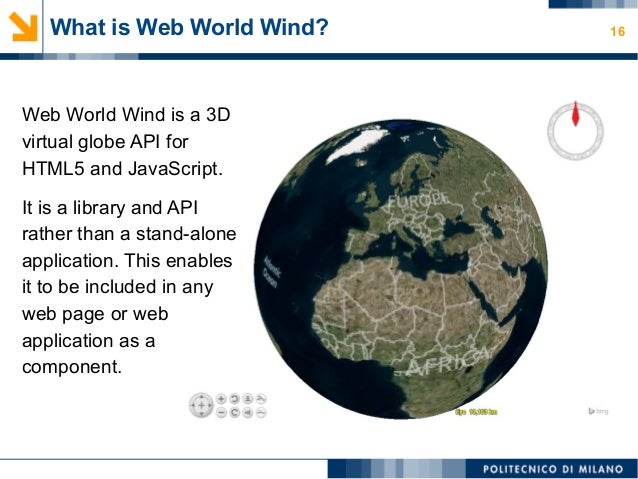This screenshot has height=479, width=638.
Task: Rotate heading clockwise with the bottom rotate button
Action: (234, 412)
